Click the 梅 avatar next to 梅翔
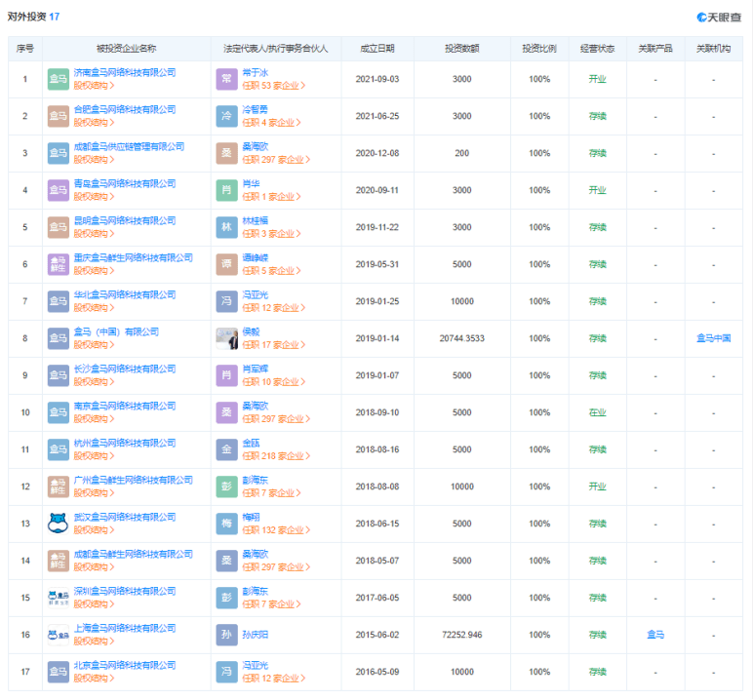 pos(226,524)
